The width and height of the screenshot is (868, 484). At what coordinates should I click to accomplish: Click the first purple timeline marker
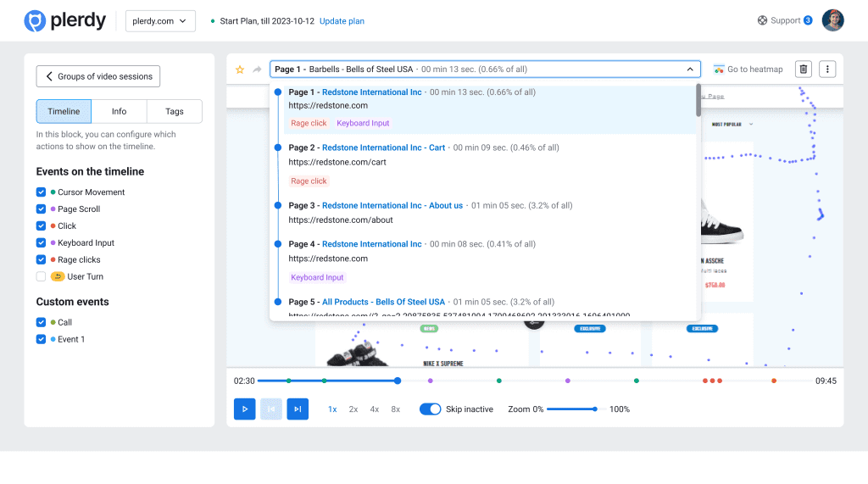[x=430, y=381]
